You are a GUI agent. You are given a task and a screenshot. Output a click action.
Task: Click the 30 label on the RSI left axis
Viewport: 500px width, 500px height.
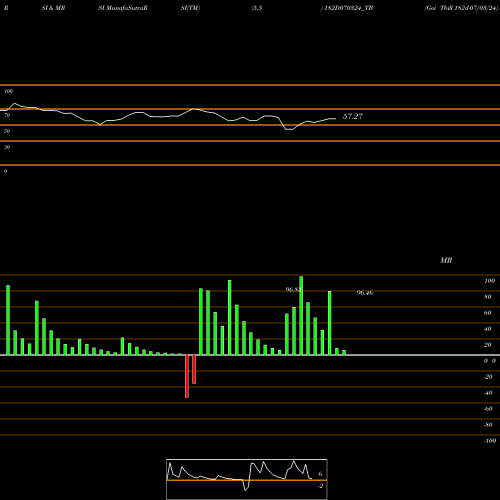pos(7,147)
